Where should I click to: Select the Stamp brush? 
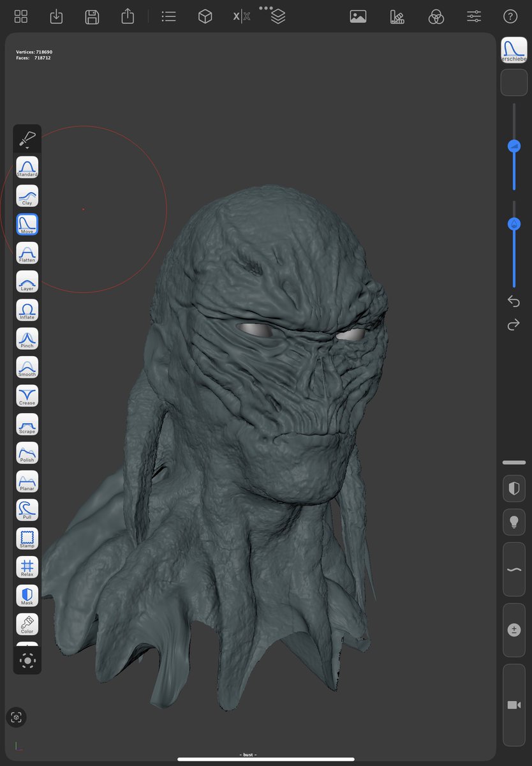pyautogui.click(x=27, y=539)
